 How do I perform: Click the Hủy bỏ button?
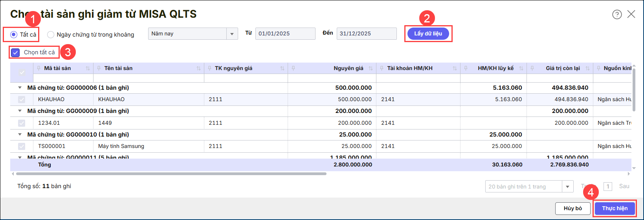(572, 208)
